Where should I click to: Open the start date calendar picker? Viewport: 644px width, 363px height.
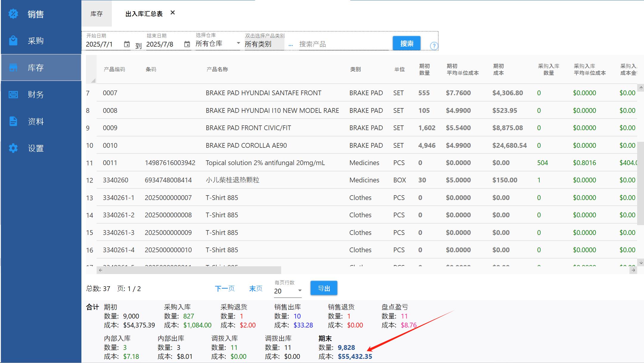coord(127,44)
